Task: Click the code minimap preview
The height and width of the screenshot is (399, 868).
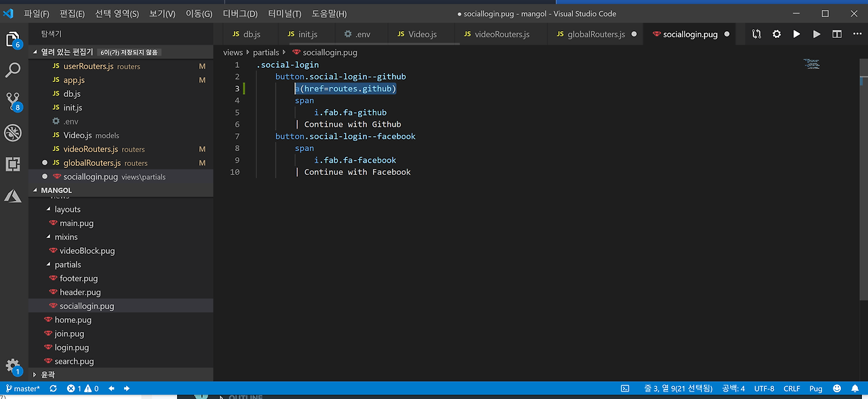Action: click(x=811, y=64)
